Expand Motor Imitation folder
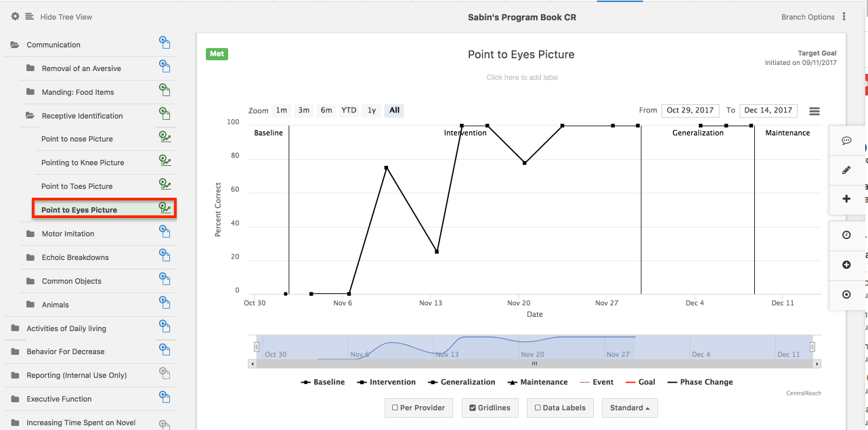The width and height of the screenshot is (868, 430). point(30,234)
